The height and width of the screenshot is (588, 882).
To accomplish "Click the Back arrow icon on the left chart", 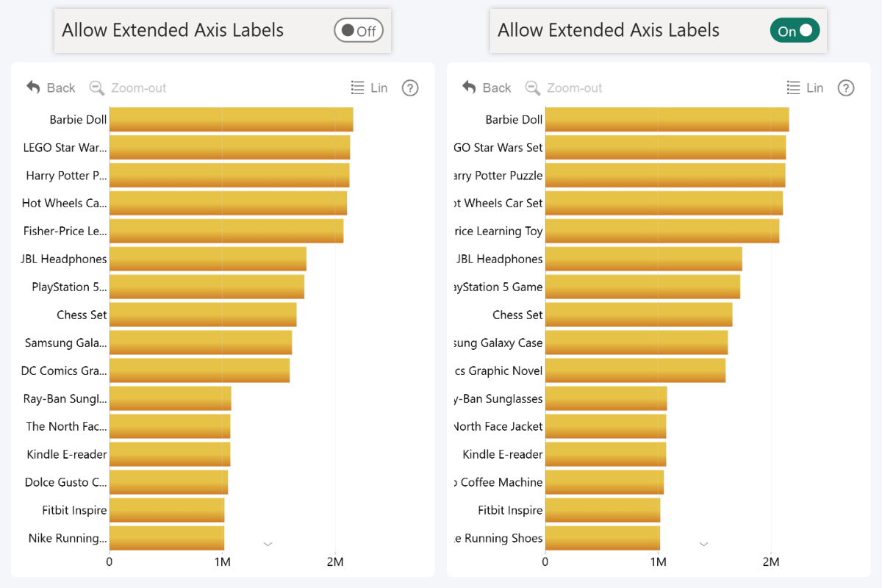I will pyautogui.click(x=32, y=87).
